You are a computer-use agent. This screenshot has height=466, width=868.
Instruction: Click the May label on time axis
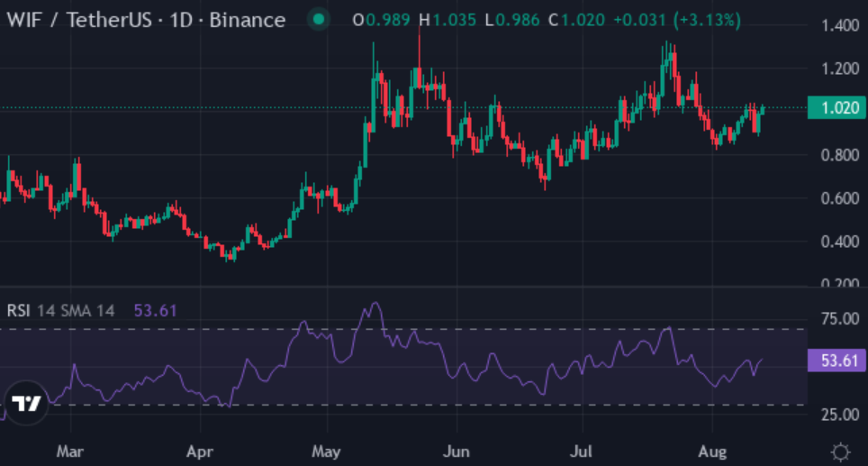327,452
